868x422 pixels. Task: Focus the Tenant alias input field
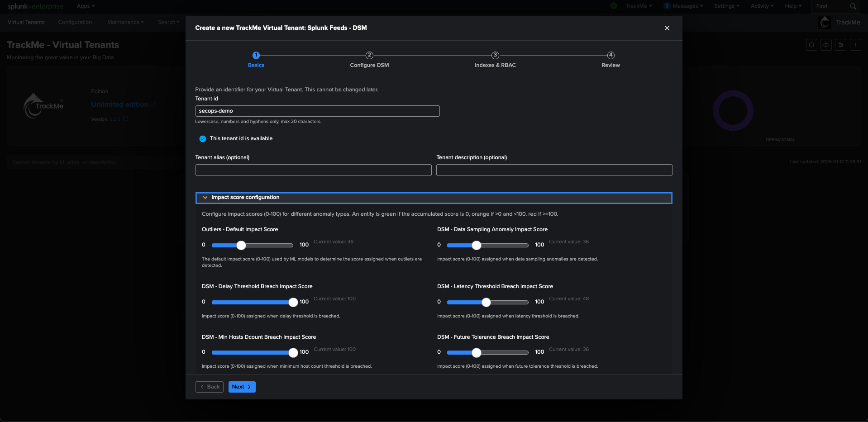coord(313,170)
